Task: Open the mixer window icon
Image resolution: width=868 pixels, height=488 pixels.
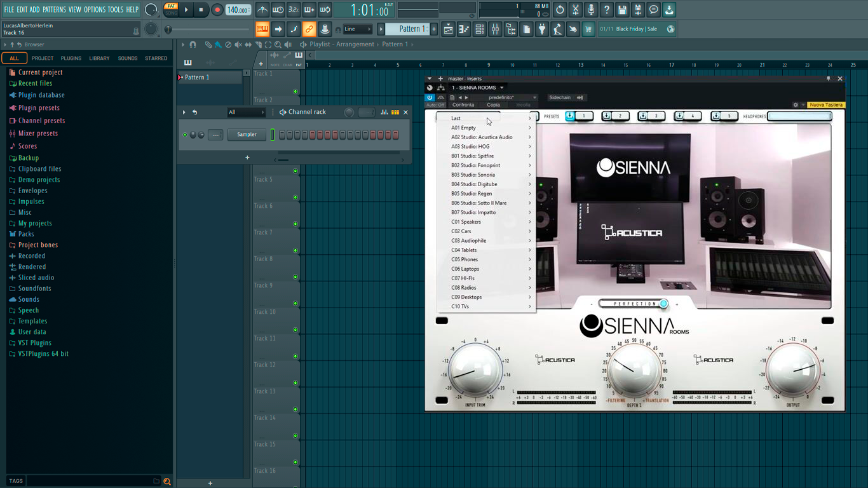Action: 495,29
